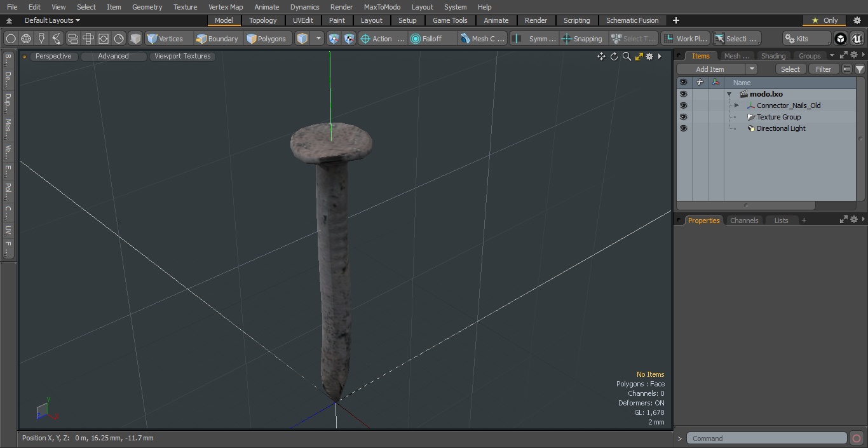Open the Action Center menu

[383, 39]
